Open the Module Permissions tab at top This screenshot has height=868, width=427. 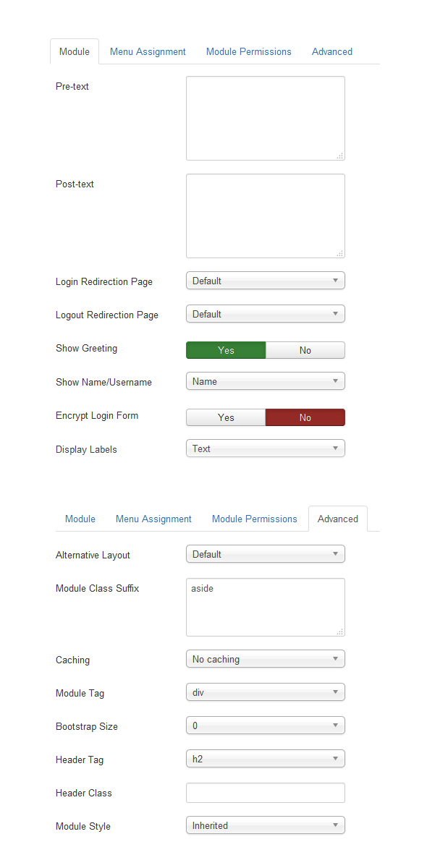tap(249, 51)
